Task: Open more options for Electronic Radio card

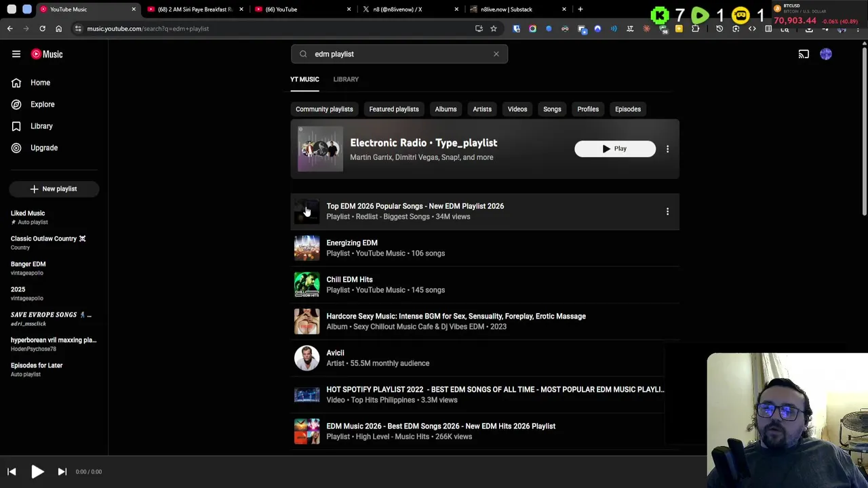Action: coord(667,148)
